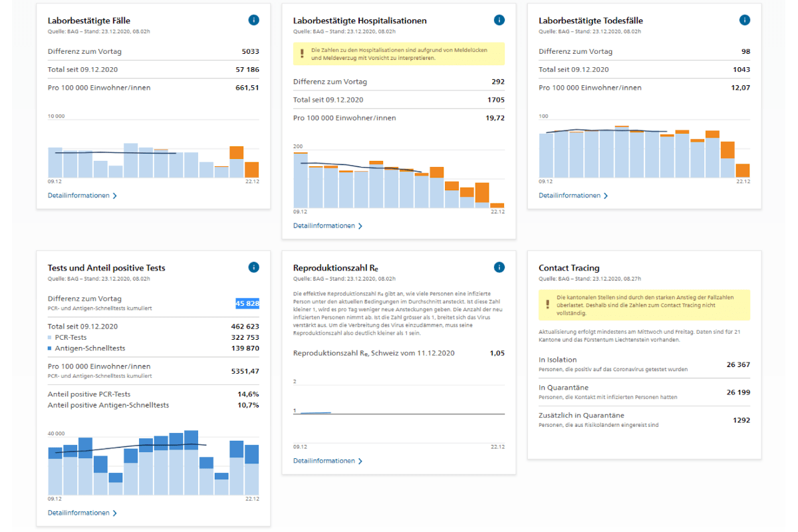Click In Isolation count 26 367

click(739, 364)
